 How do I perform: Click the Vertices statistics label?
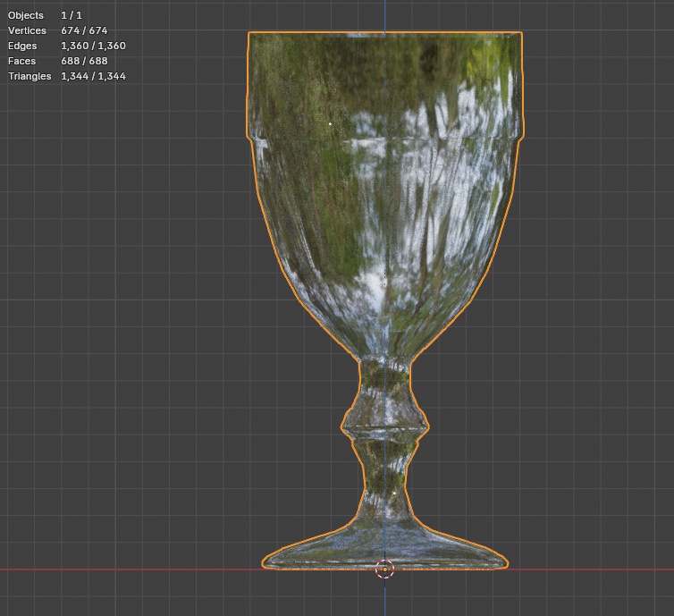[27, 30]
